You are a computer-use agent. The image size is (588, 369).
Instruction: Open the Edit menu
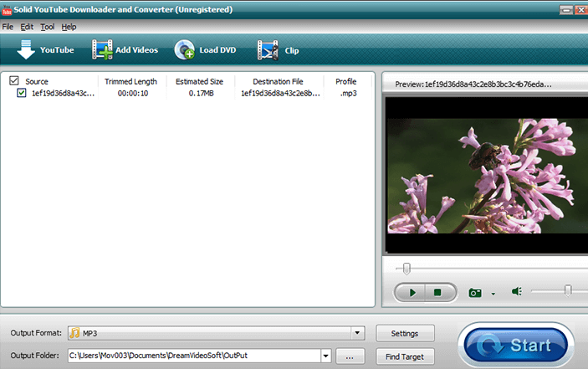[27, 27]
